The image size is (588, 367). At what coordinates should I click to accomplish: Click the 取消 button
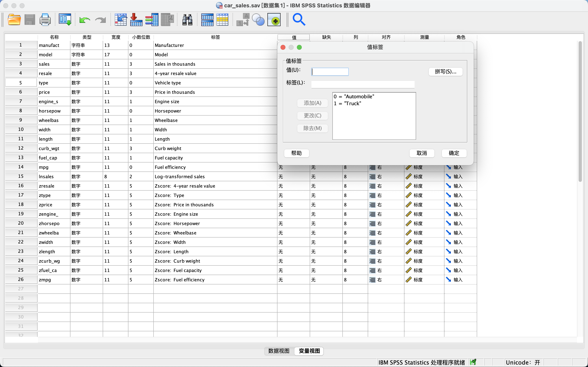coord(422,153)
